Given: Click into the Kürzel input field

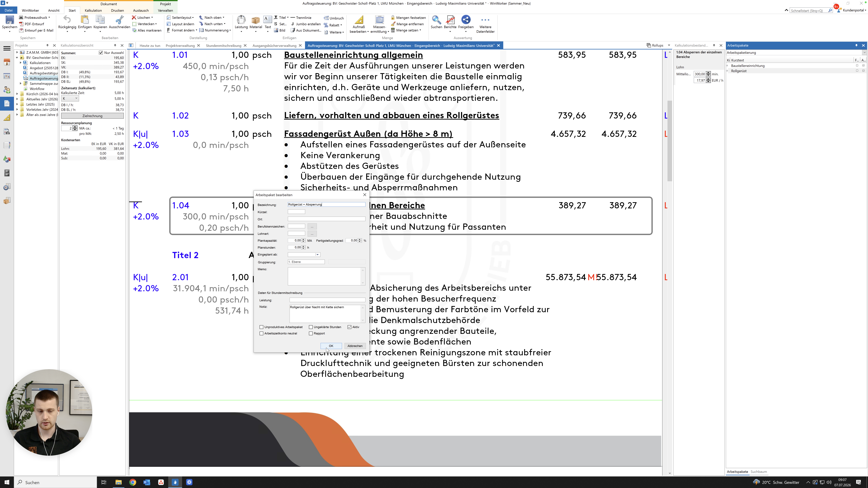Looking at the screenshot, I should 296,212.
